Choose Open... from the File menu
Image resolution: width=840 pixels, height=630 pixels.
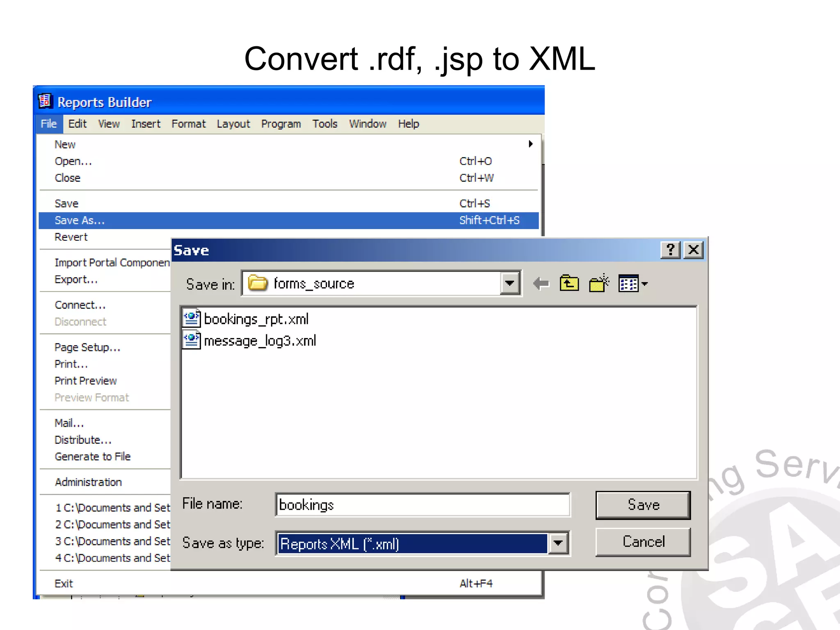coord(289,161)
